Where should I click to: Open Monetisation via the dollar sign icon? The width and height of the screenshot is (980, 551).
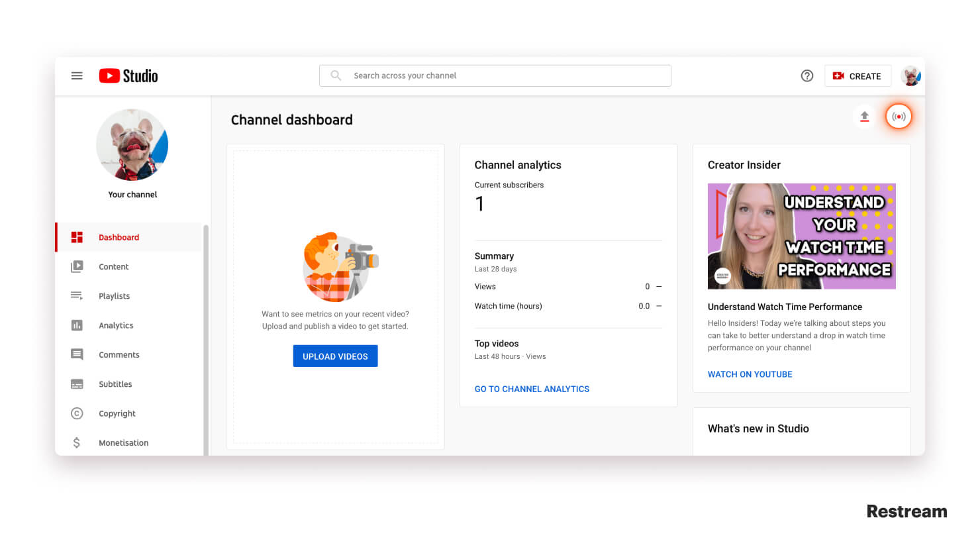click(x=76, y=442)
